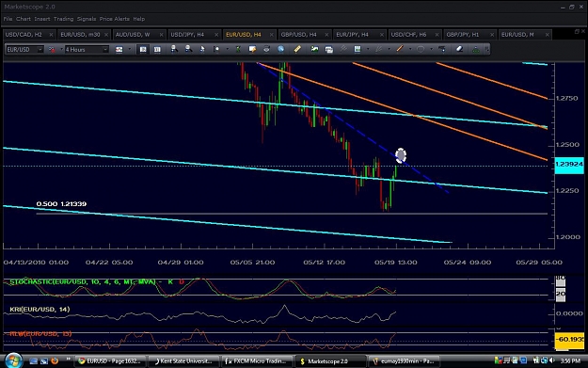Close the USD/CAD, H2 tab

(x=51, y=35)
